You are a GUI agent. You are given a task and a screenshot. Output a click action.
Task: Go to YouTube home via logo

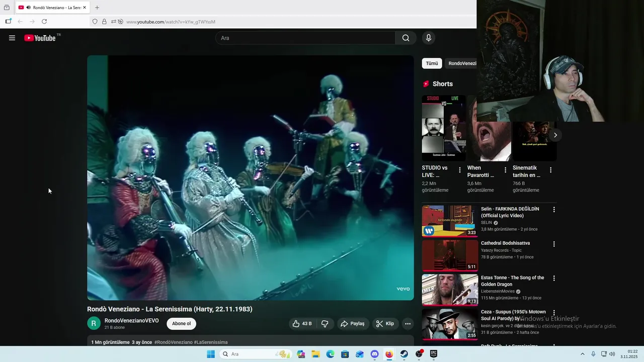click(40, 38)
